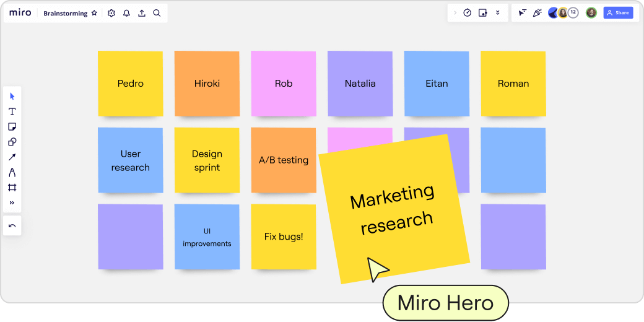Pick the Sticky note tool

(x=12, y=127)
